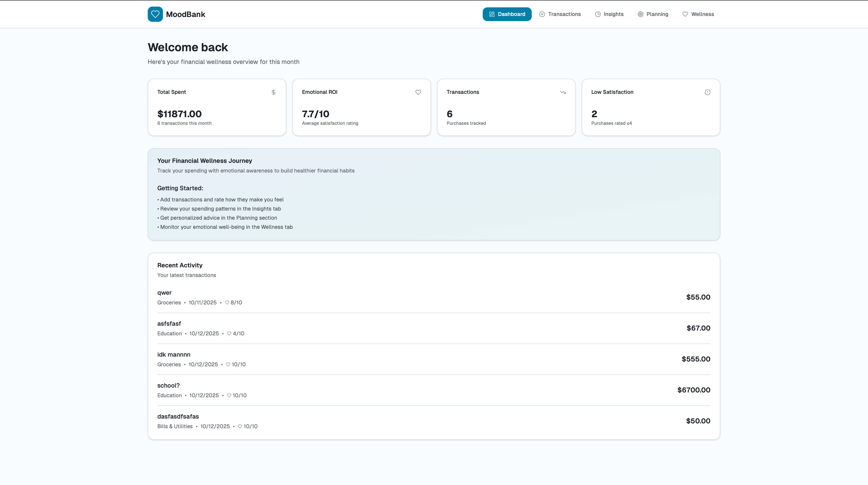Image resolution: width=868 pixels, height=485 pixels.
Task: Go to the Insights tab
Action: click(609, 14)
